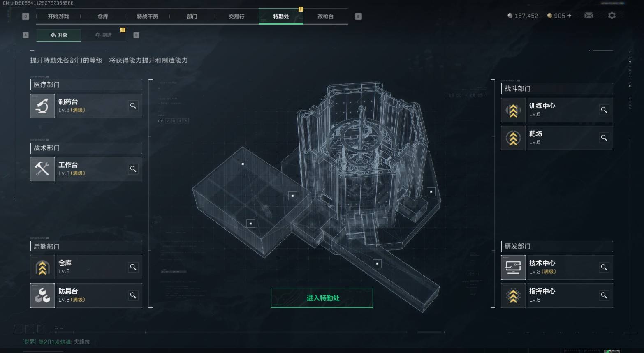Inspect 指挥中心 with its magnifier icon
The height and width of the screenshot is (353, 644).
pos(604,295)
